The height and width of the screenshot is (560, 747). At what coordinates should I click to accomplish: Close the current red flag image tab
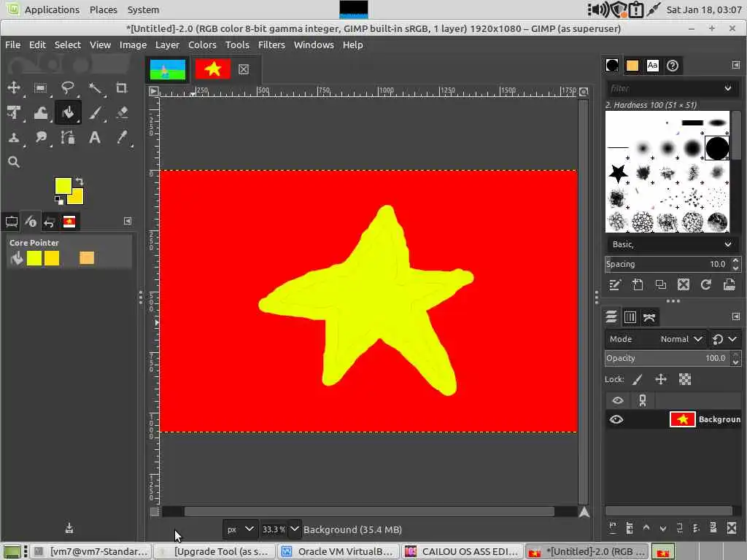[244, 69]
